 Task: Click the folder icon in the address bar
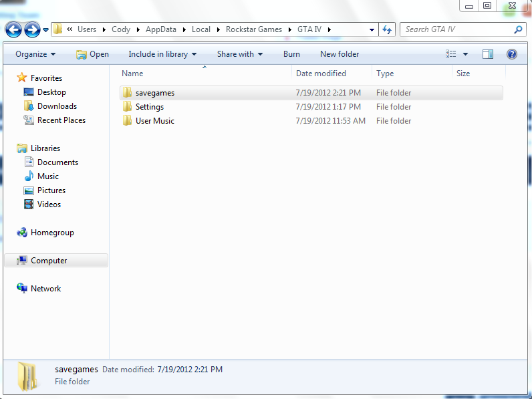[x=57, y=29]
